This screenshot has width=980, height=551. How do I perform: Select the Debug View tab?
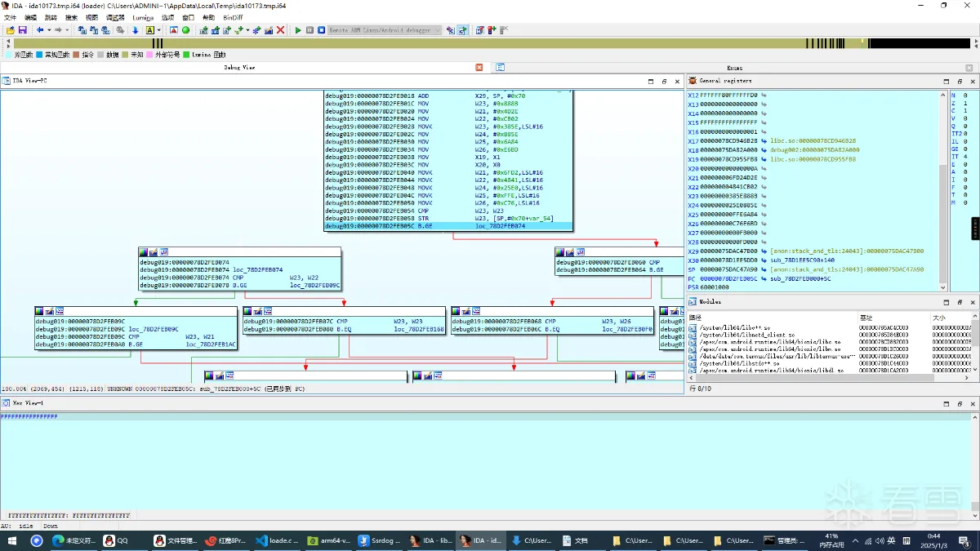coord(239,67)
